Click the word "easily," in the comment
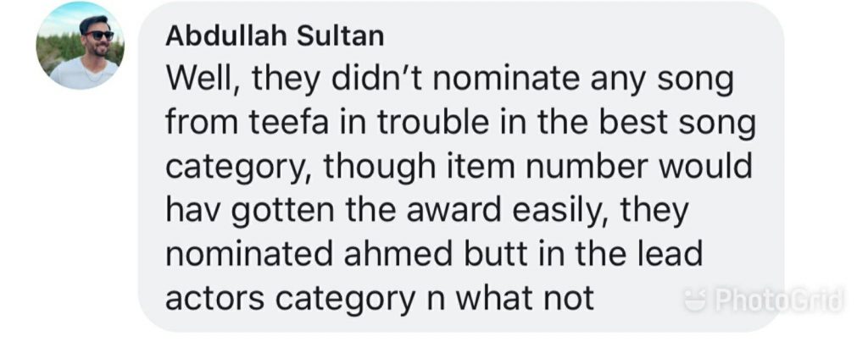Viewport: 868px width, 342px height. (x=560, y=212)
